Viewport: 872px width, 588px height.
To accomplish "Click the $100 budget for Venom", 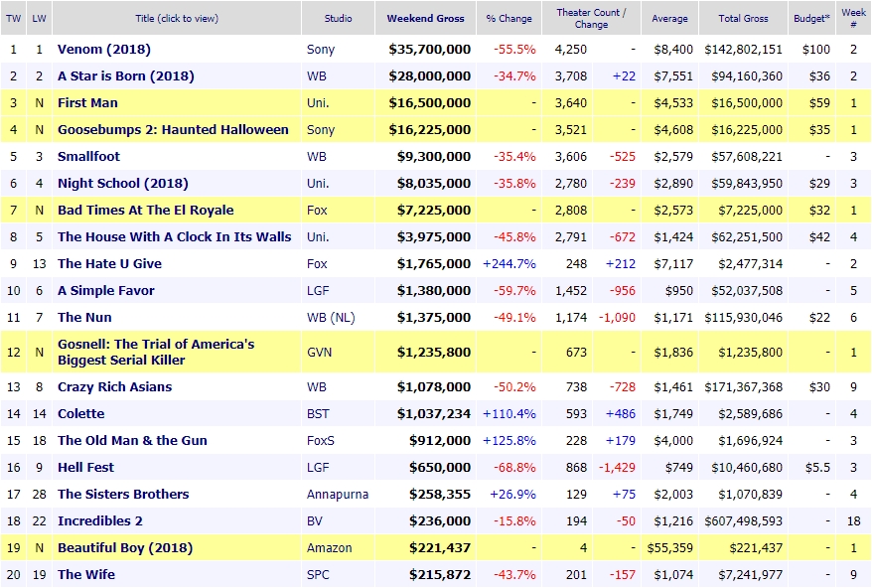I will point(816,50).
